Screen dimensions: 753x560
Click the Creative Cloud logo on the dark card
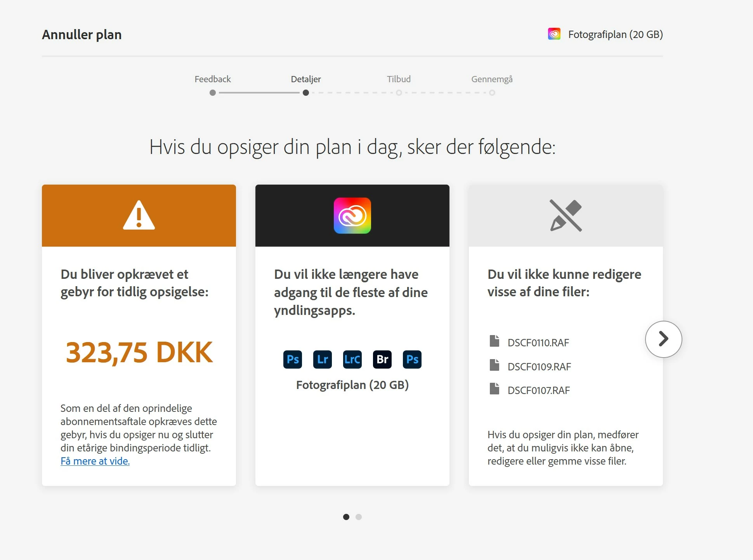pos(352,216)
